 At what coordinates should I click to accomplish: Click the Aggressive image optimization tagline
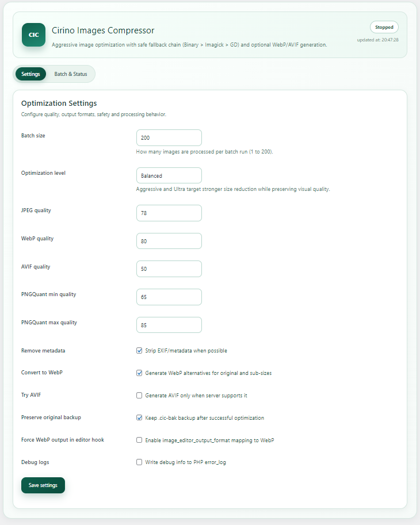point(189,44)
